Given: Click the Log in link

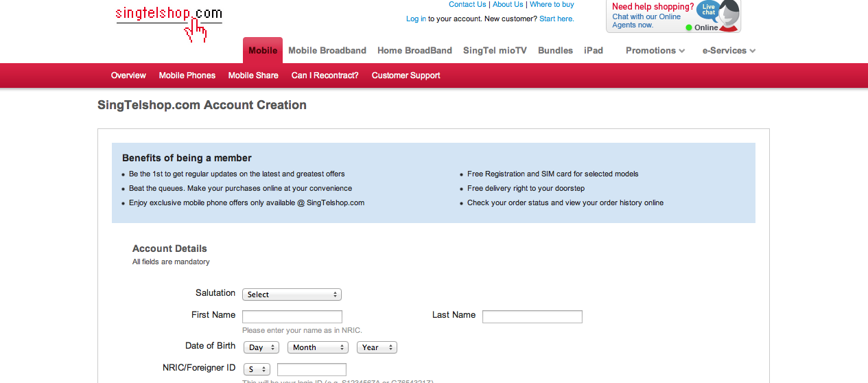Looking at the screenshot, I should tap(416, 19).
